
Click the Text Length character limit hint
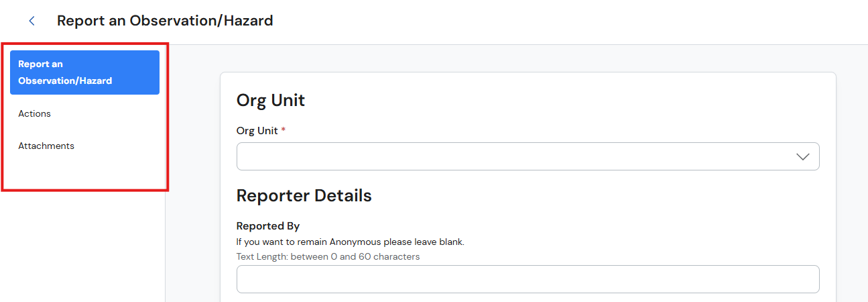click(328, 256)
